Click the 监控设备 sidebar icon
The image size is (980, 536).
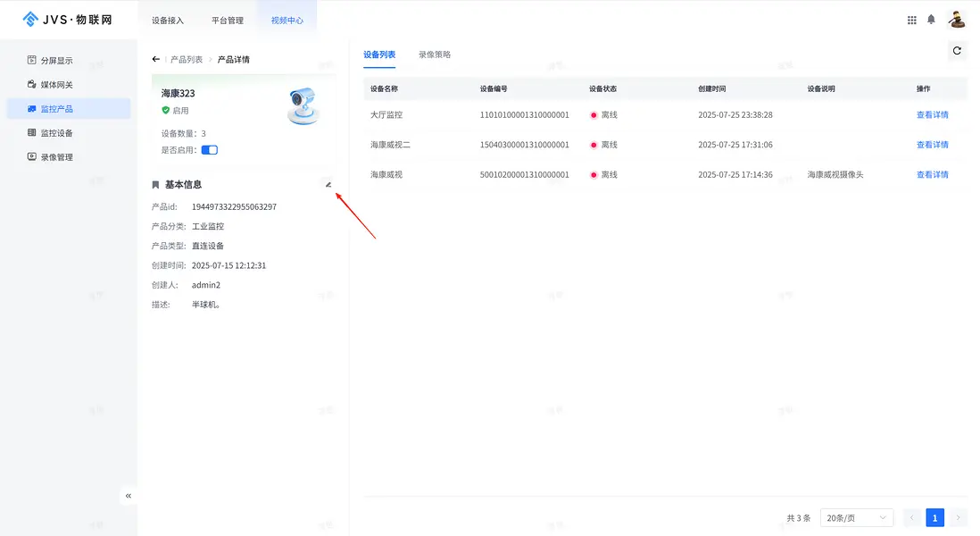(32, 132)
